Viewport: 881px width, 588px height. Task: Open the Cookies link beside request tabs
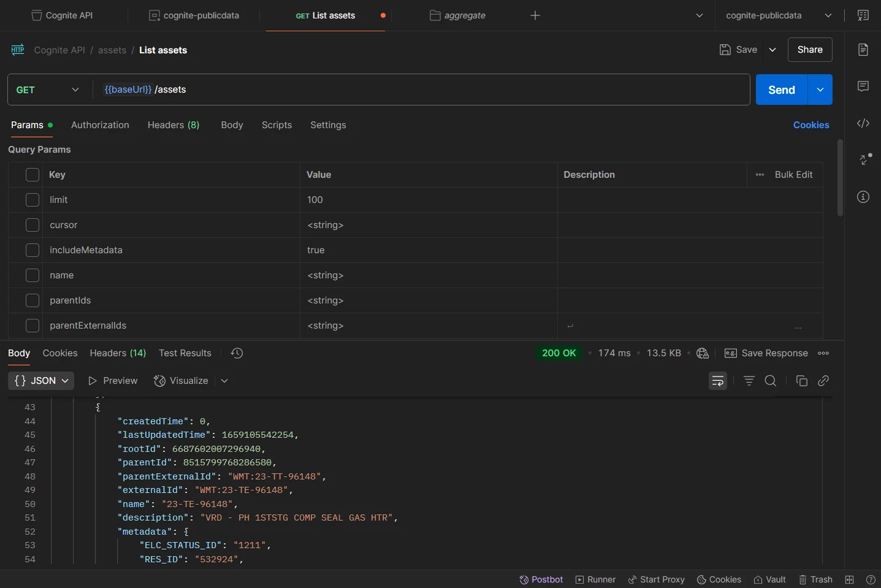pyautogui.click(x=810, y=125)
